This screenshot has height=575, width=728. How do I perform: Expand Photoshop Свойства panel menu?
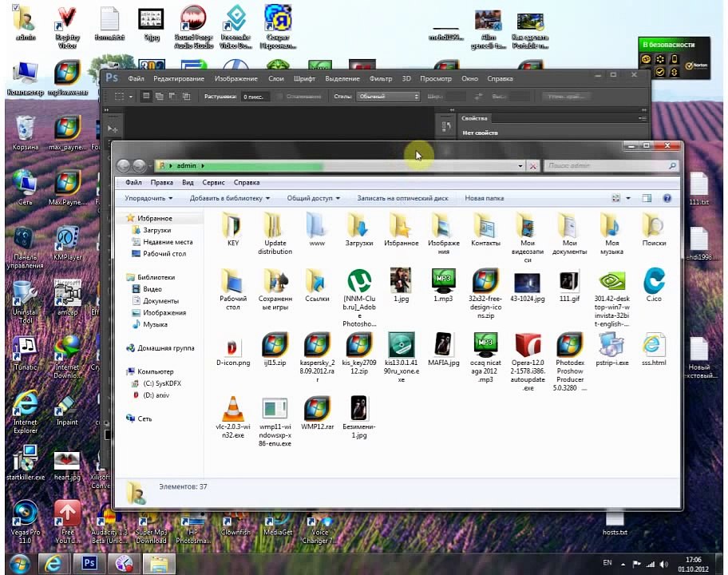[x=643, y=118]
